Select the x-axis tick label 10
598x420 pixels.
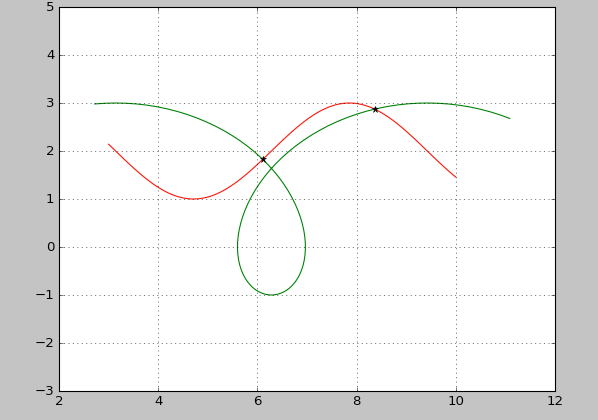click(456, 401)
